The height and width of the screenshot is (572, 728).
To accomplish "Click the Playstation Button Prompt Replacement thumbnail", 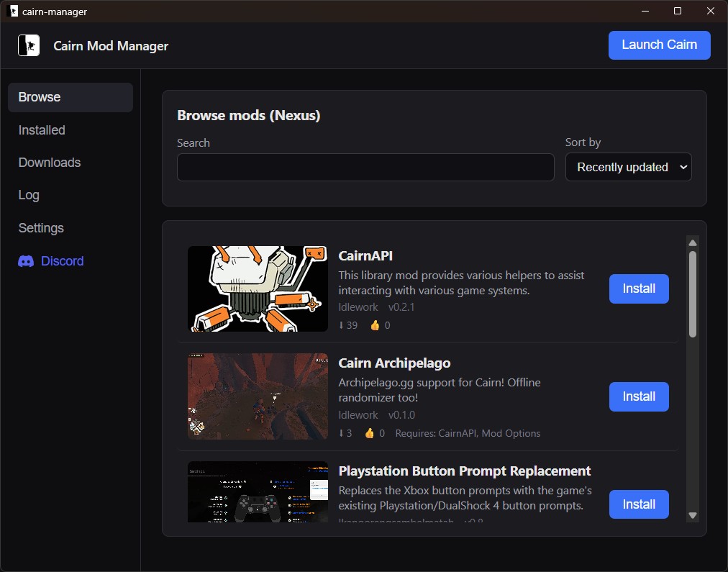I will [258, 491].
